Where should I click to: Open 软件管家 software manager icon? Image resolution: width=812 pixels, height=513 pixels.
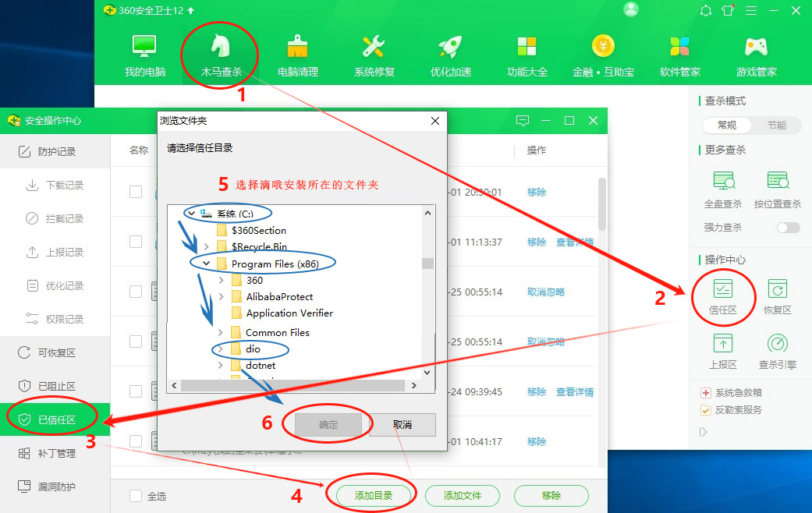point(679,48)
